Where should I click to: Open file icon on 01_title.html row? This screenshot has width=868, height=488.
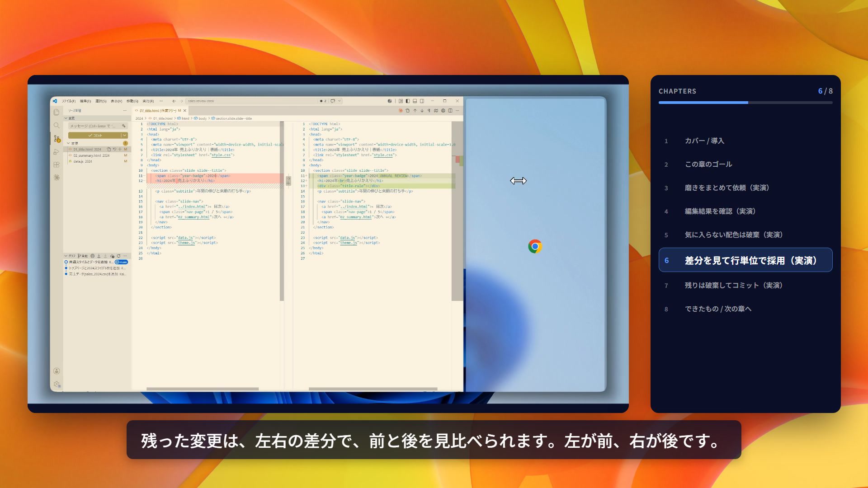pos(109,149)
